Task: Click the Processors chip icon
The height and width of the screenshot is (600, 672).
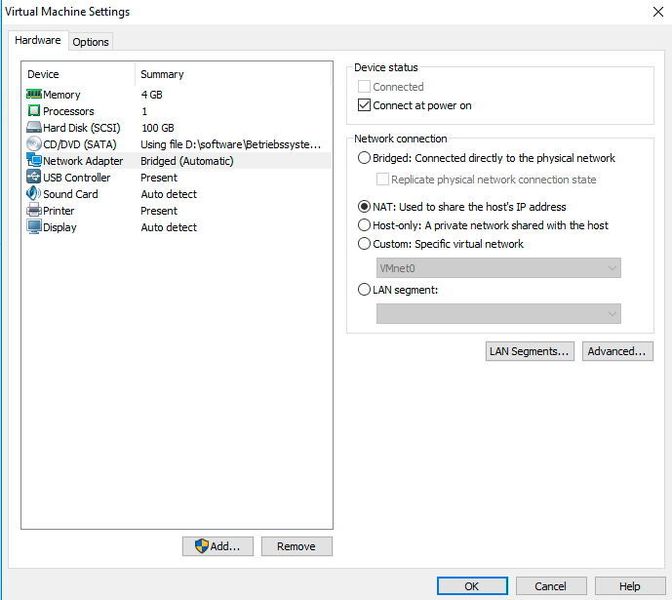Action: coord(34,111)
